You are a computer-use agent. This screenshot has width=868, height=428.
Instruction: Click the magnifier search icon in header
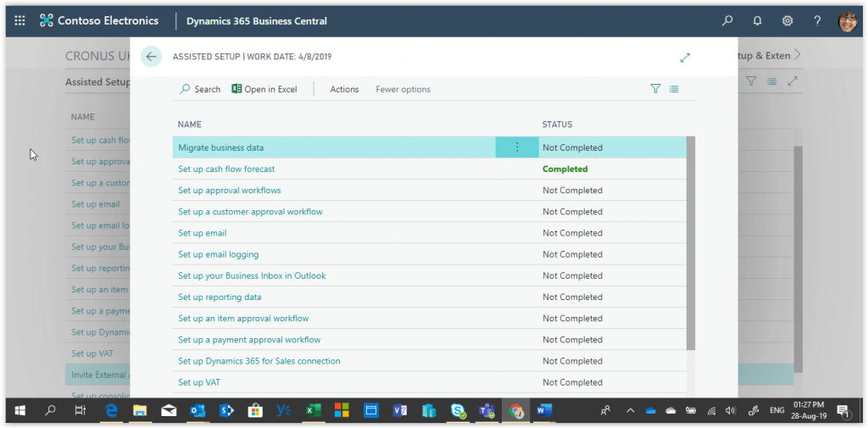click(727, 21)
